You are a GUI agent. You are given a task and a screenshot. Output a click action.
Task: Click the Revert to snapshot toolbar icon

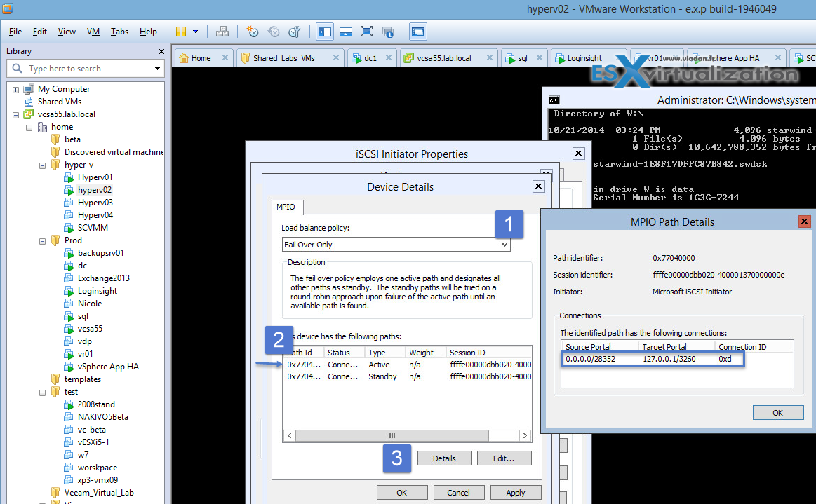tap(274, 32)
